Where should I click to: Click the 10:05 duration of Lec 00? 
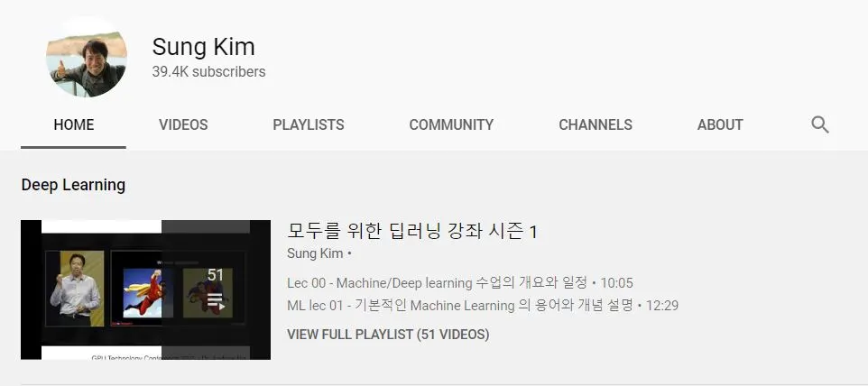[616, 283]
